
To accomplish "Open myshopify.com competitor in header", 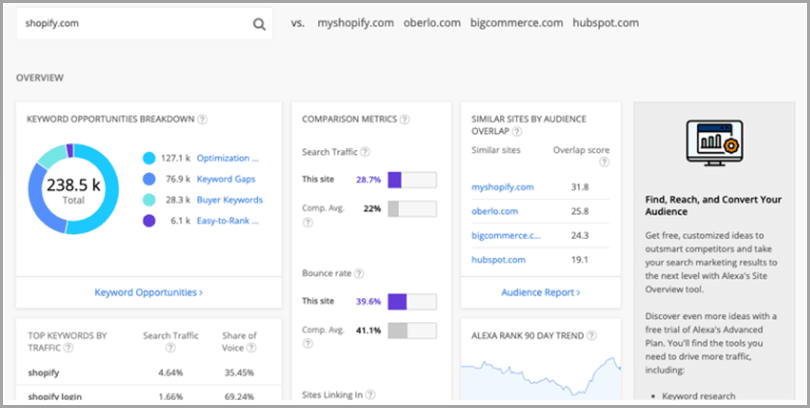I will point(355,23).
